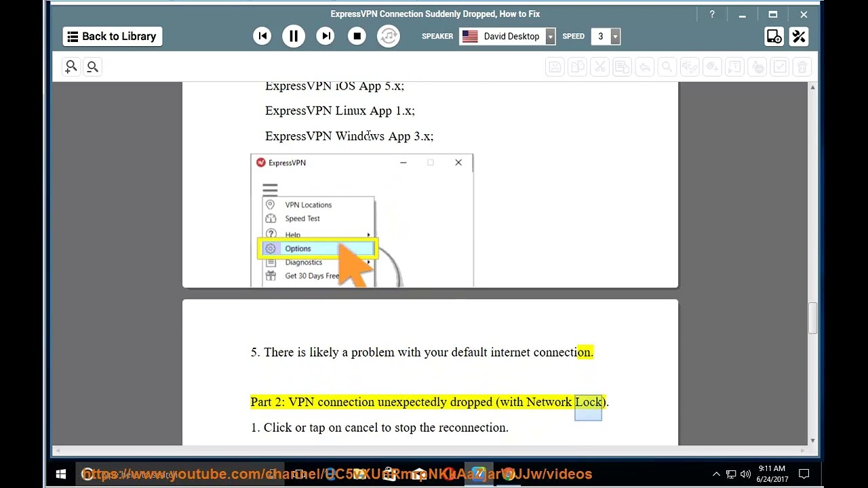This screenshot has height=488, width=868.
Task: Click the help question mark icon
Action: click(x=712, y=14)
